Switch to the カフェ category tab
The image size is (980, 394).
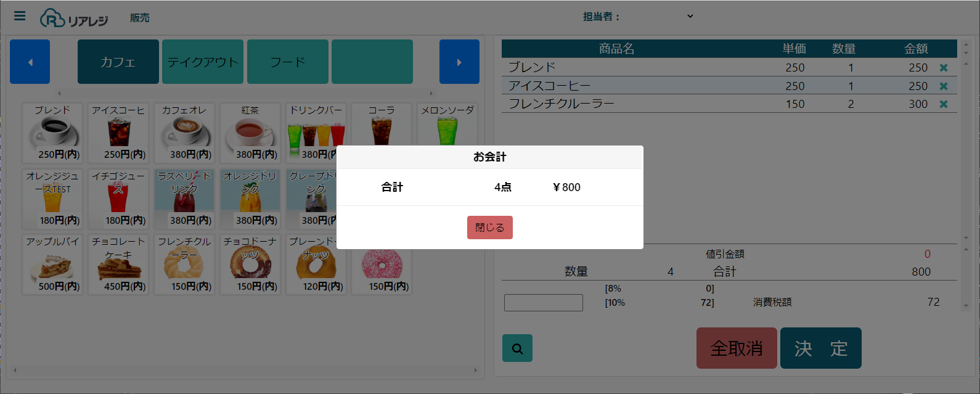click(x=118, y=62)
